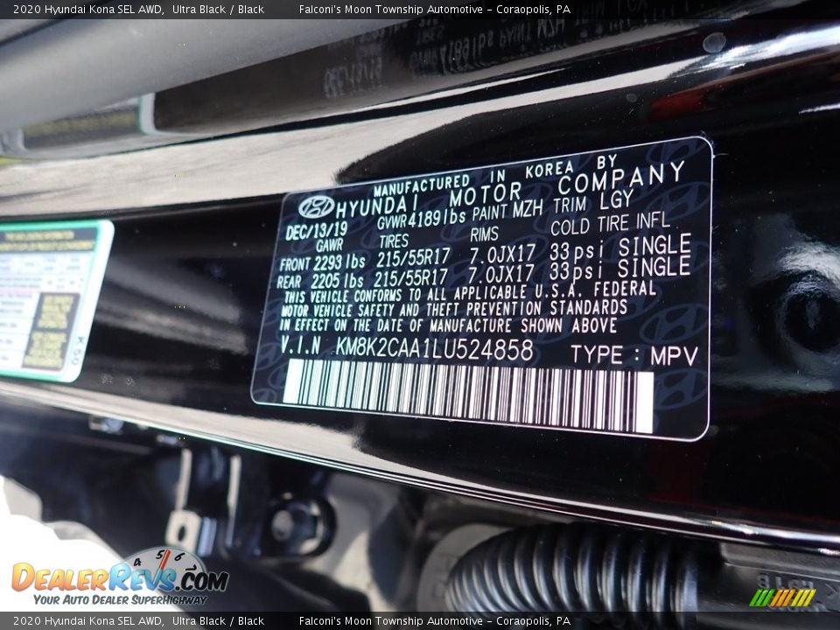Expand the TYPE : MPV details
The height and width of the screenshot is (630, 840).
tap(625, 355)
